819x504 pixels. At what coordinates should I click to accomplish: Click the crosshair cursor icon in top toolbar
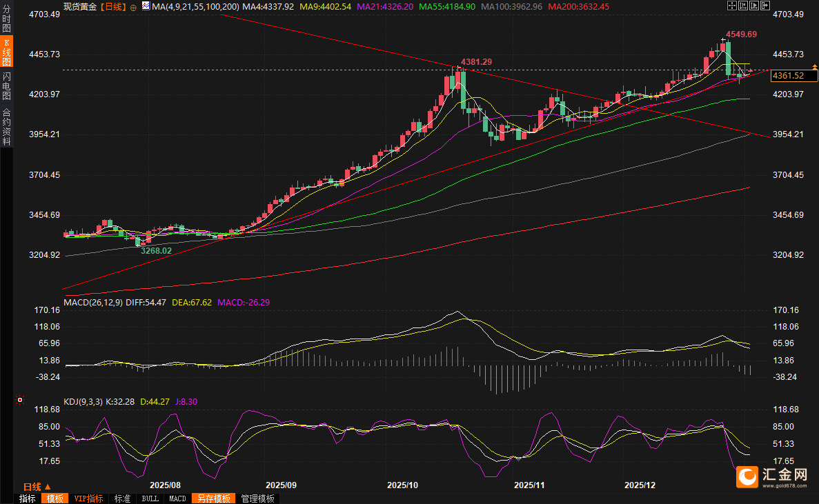pyautogui.click(x=731, y=6)
